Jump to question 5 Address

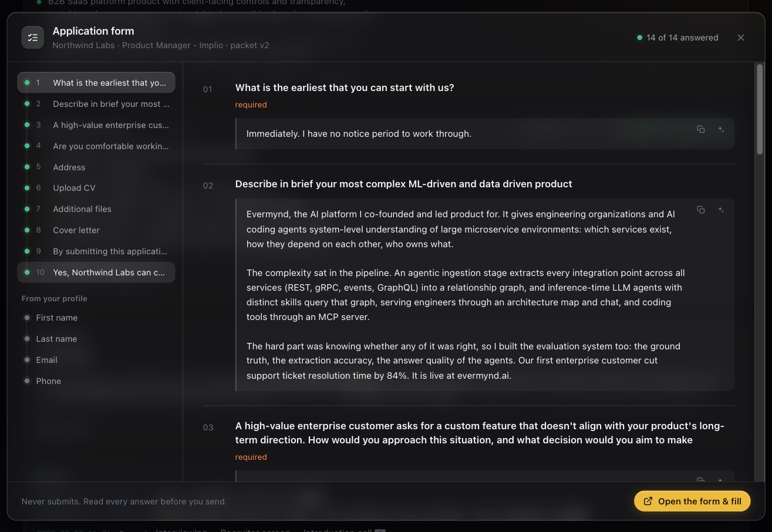[x=96, y=167]
